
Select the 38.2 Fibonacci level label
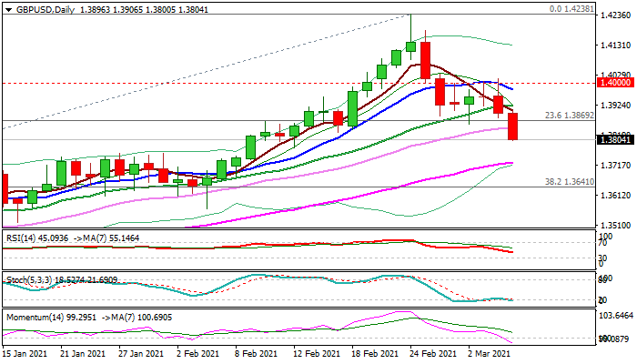point(570,182)
